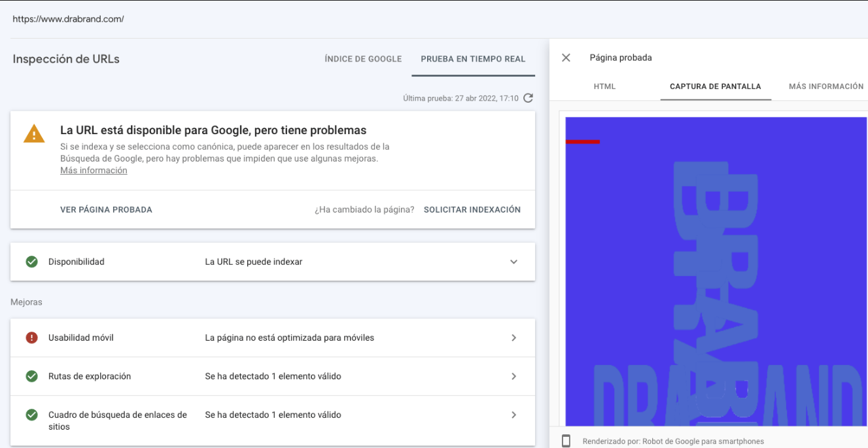Open the Más información tab
The height and width of the screenshot is (448, 868).
pyautogui.click(x=826, y=86)
